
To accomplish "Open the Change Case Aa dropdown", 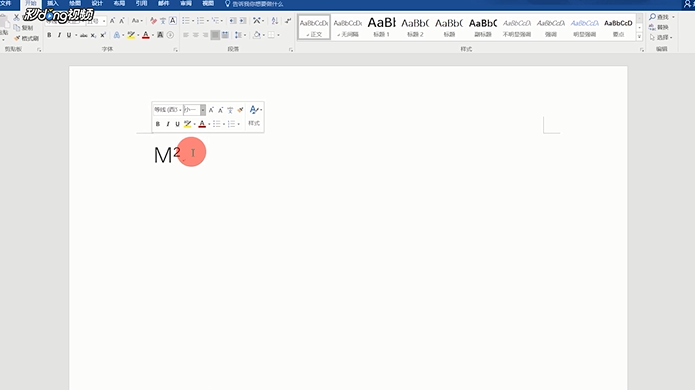I will [x=137, y=21].
